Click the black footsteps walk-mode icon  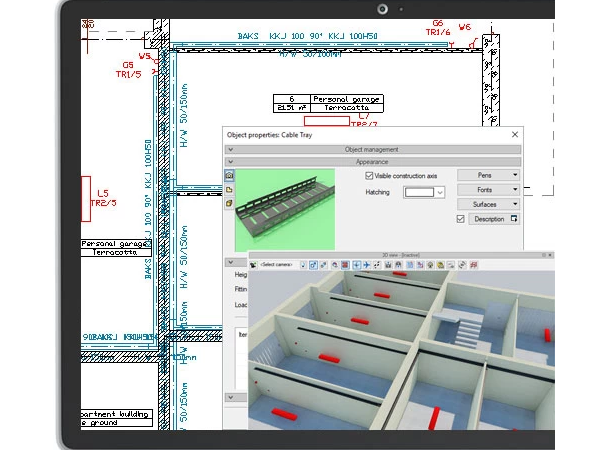[x=377, y=265]
